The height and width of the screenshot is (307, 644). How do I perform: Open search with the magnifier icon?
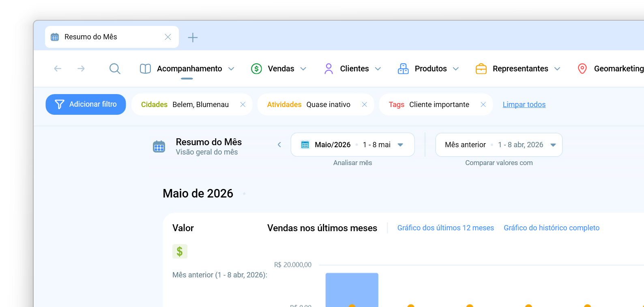[x=115, y=69]
